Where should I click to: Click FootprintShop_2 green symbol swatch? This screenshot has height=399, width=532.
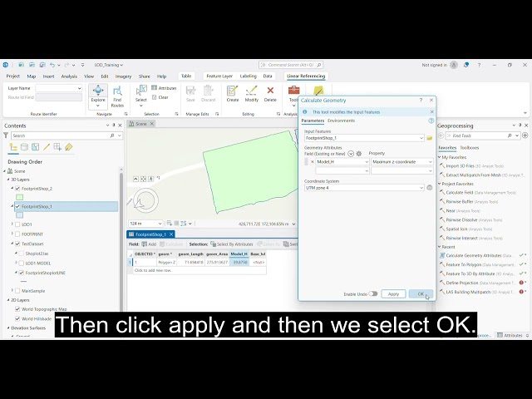pyautogui.click(x=20, y=197)
